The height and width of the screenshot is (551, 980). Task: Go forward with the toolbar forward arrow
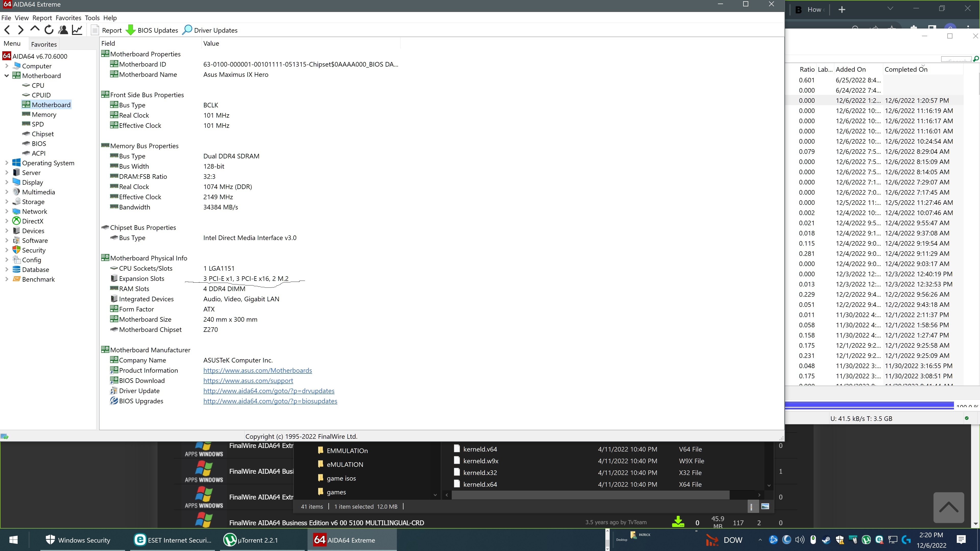[x=20, y=30]
